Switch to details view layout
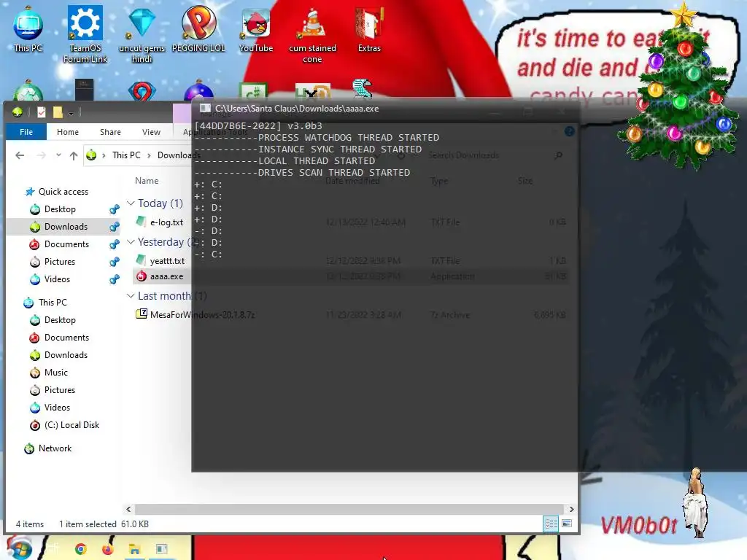 (551, 524)
